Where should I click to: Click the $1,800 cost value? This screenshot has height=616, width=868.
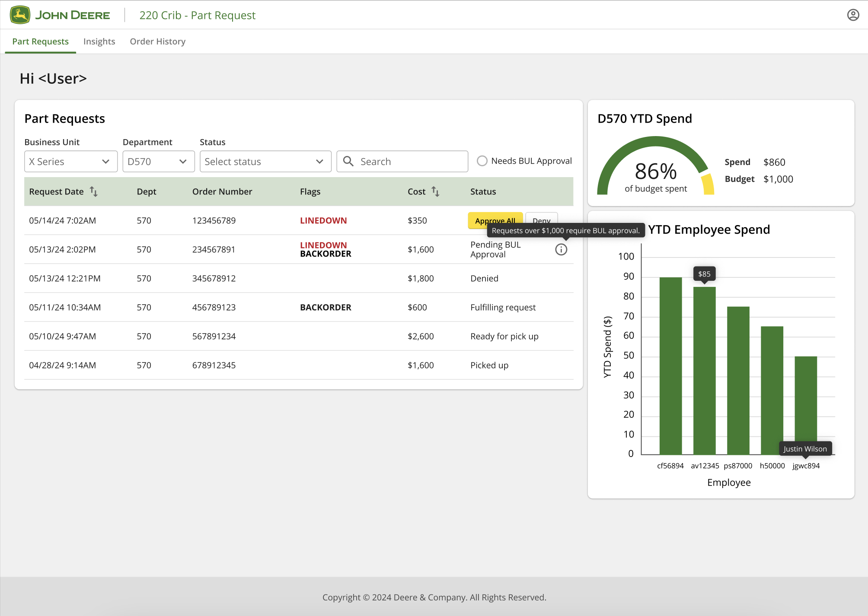pos(421,278)
